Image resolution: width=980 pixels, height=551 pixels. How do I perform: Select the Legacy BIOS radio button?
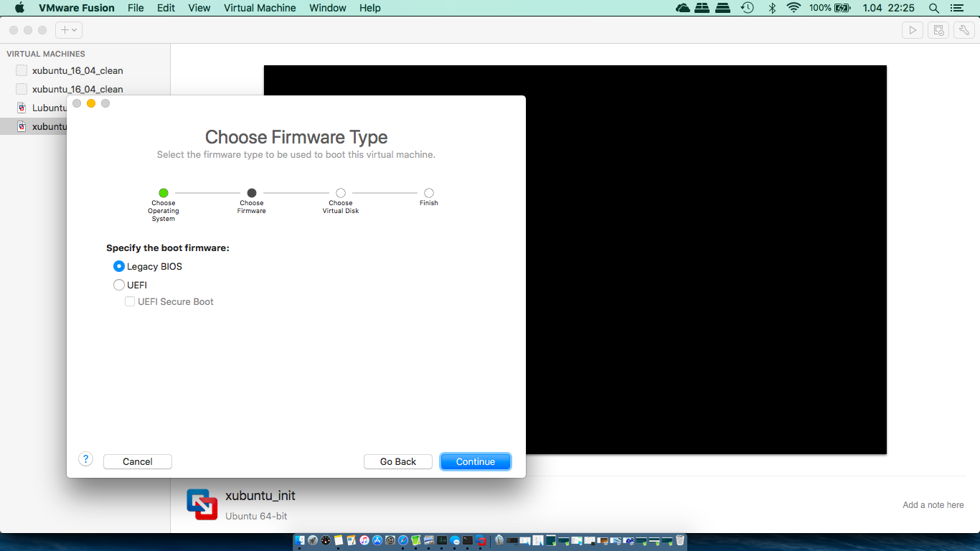coord(119,266)
